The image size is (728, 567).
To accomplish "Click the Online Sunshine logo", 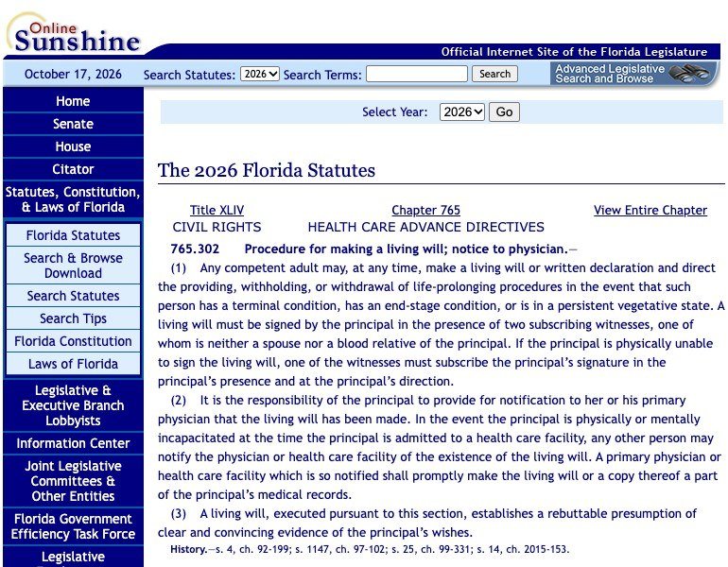I will point(75,35).
